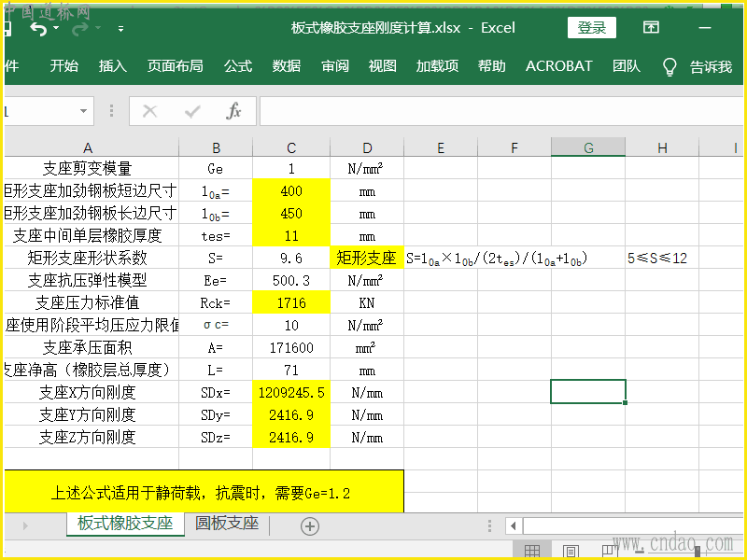Open the Ribbon Display Options icon
Screen dimensions: 747x560
651,28
